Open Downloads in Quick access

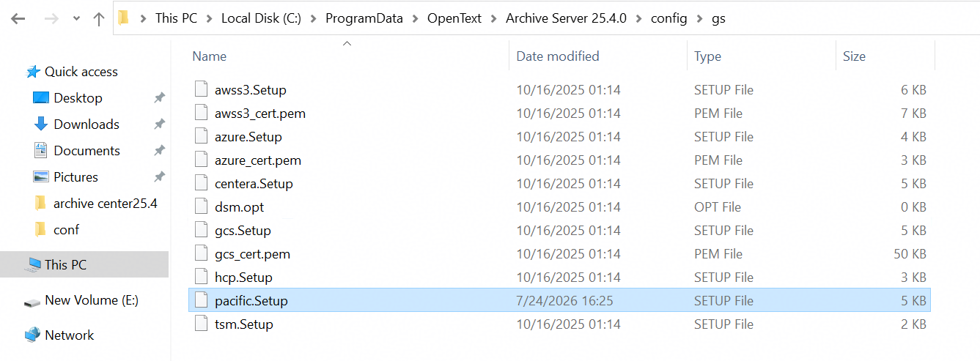pyautogui.click(x=86, y=124)
